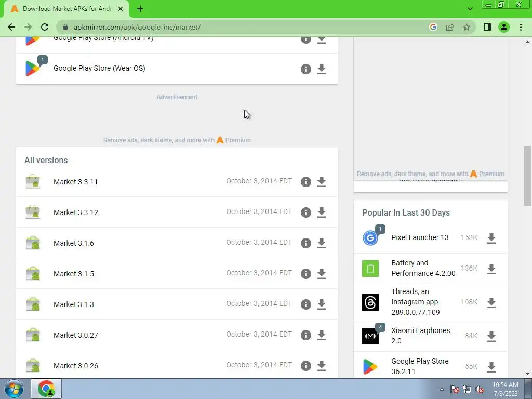Click the network tray icon

pos(467,390)
